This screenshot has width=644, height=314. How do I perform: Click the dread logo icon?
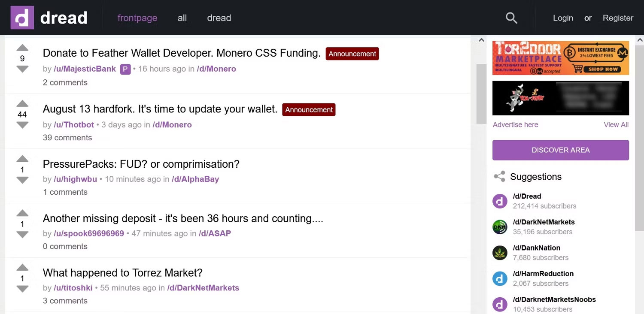[x=22, y=18]
